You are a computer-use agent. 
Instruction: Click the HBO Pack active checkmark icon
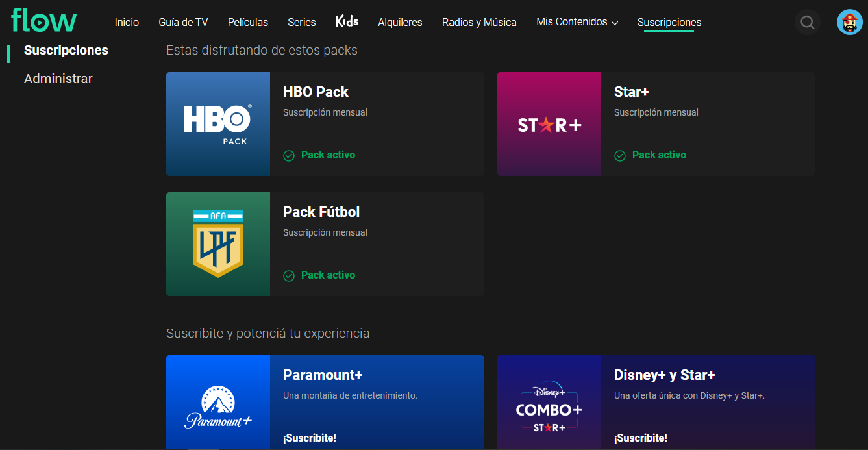[289, 156]
